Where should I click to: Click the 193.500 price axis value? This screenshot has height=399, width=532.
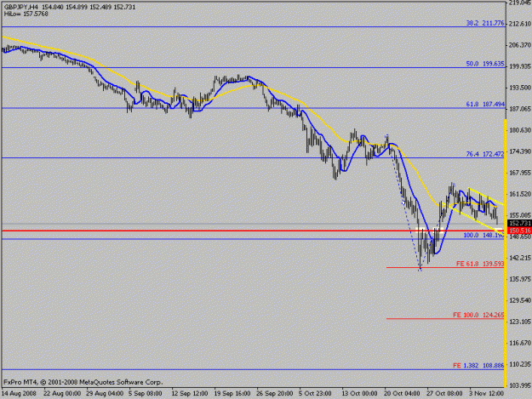(x=520, y=88)
